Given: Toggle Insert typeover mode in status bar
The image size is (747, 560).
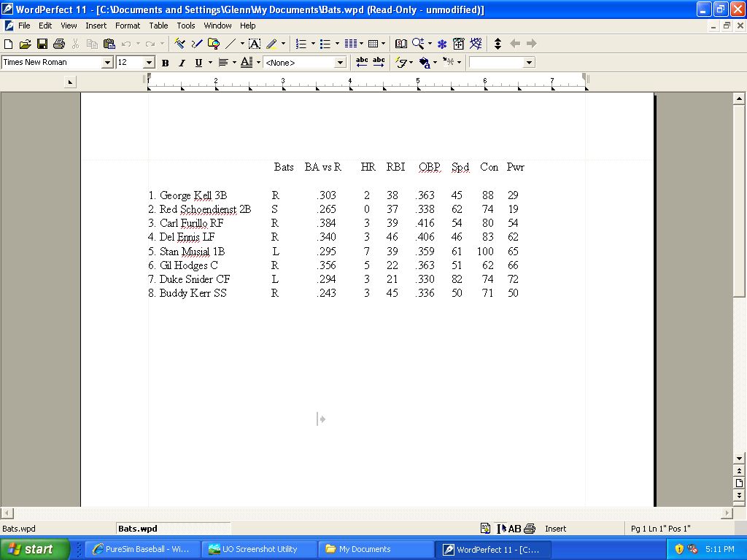Looking at the screenshot, I should click(555, 529).
